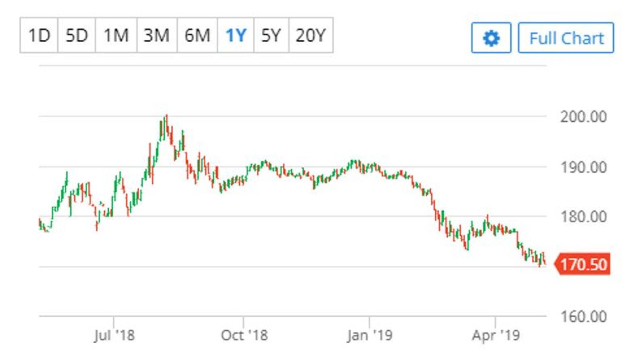This screenshot has height=360, width=644.
Task: Choose the 3M time period
Action: (x=157, y=35)
